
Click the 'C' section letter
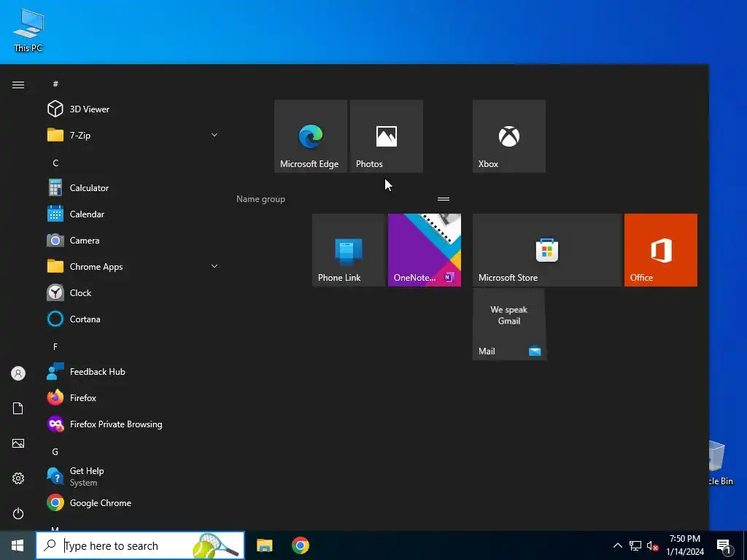coord(55,163)
